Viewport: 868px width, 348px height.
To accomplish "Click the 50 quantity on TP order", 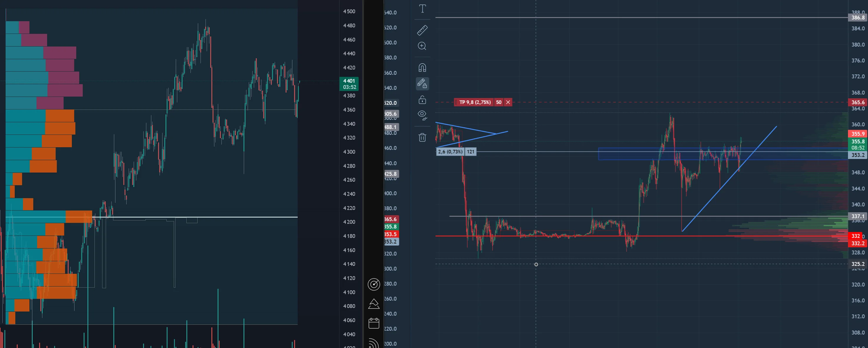I will pyautogui.click(x=499, y=102).
